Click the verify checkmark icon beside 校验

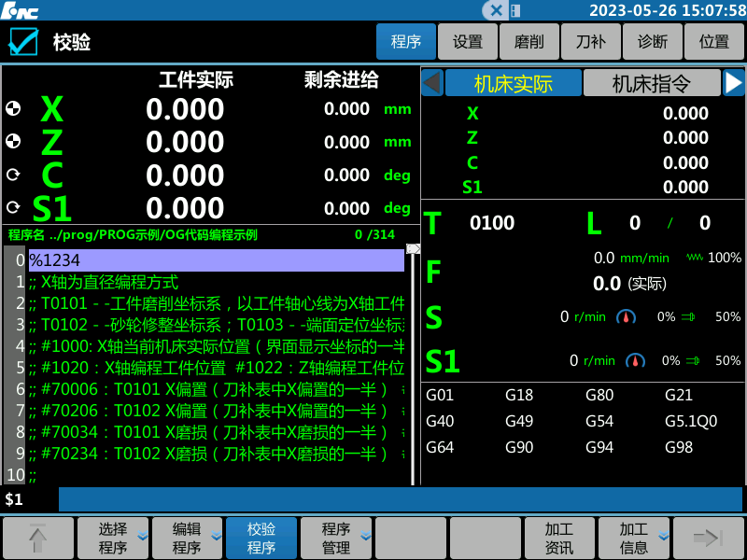pyautogui.click(x=22, y=42)
